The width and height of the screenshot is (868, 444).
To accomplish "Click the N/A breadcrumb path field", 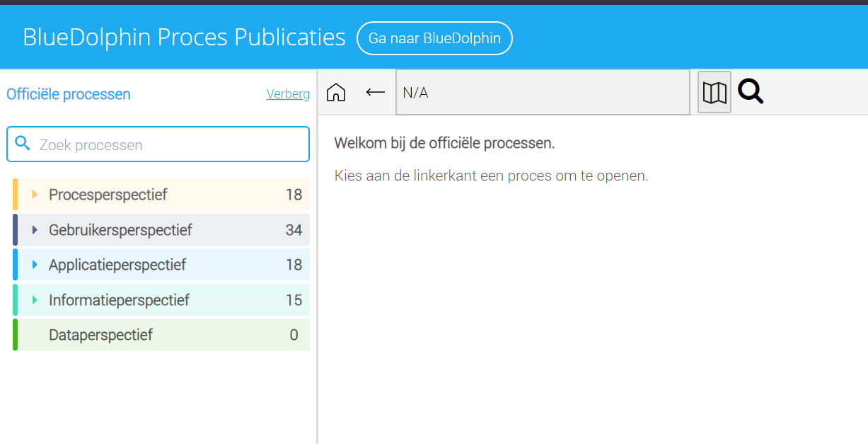I will pos(543,92).
